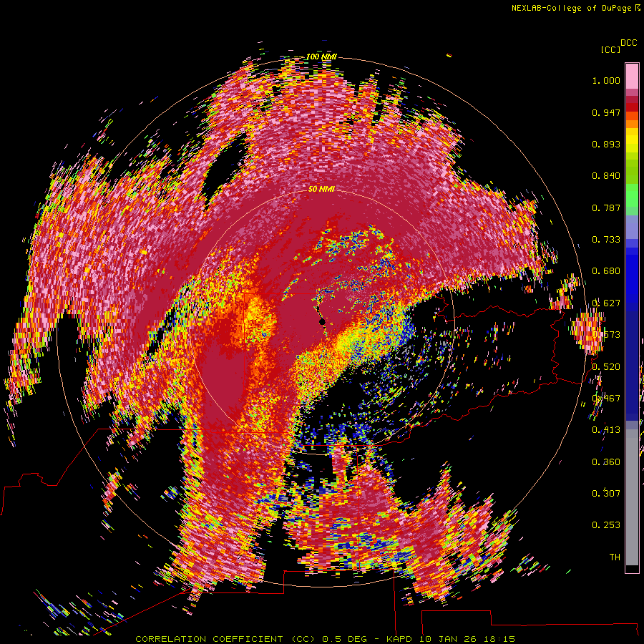Pick the light pink swatch at the top of the color bar
The width and height of the screenshot is (644, 644).
pyautogui.click(x=632, y=76)
